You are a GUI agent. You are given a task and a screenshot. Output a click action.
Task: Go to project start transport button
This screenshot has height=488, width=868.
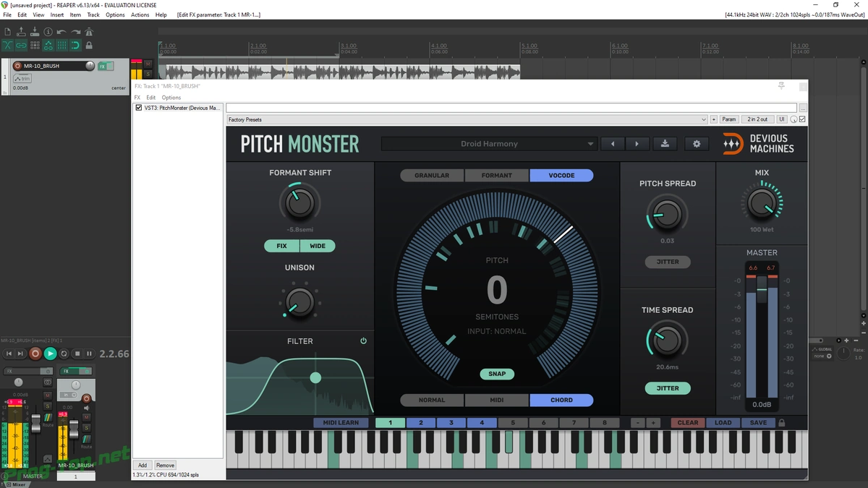9,354
